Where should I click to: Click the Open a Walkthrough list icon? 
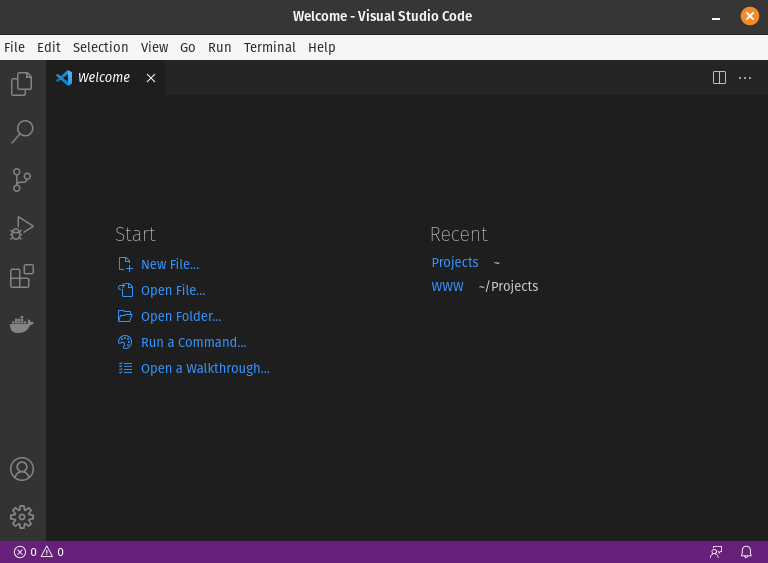(x=125, y=368)
